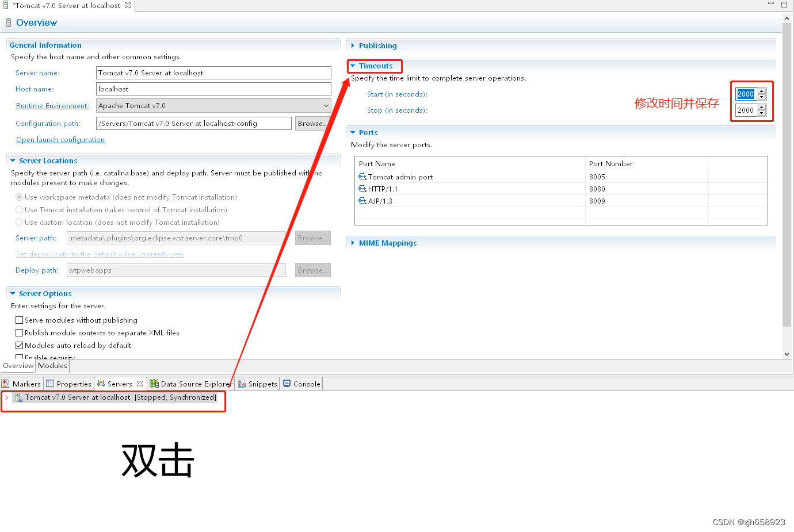Click the Stop timeout seconds field
Viewport: 794px width, 532px height.
pos(747,110)
